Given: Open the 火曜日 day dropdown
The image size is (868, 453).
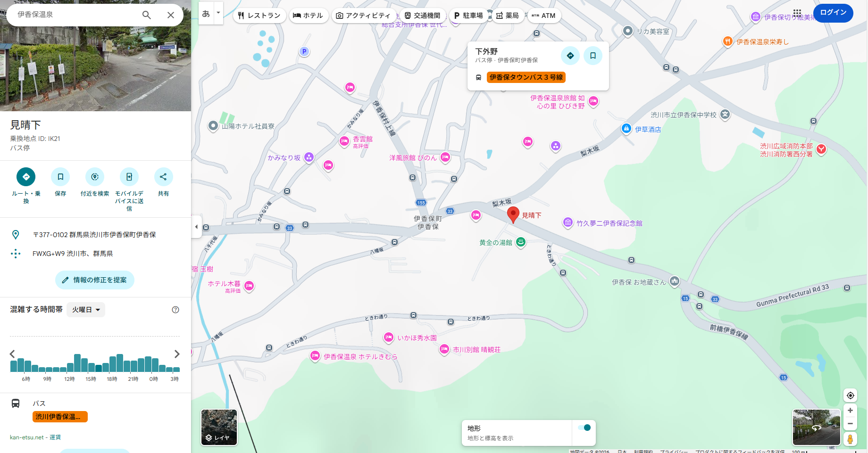Looking at the screenshot, I should 85,310.
